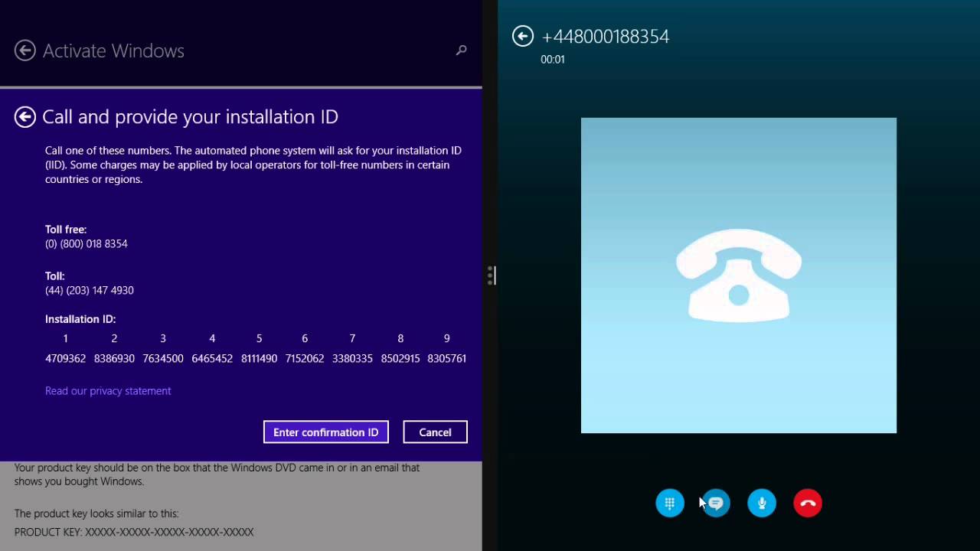Click installation ID block 6465452
The height and width of the screenshot is (551, 980).
212,358
